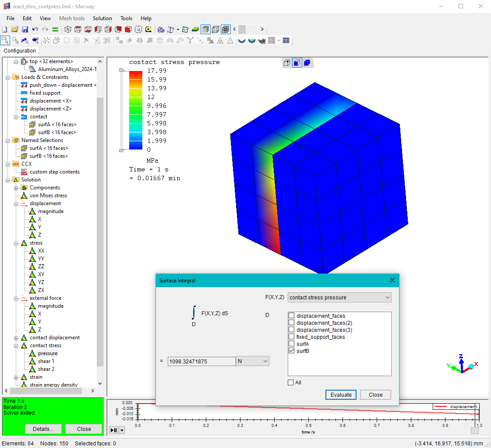The height and width of the screenshot is (448, 491).
Task: Click the tape measure icon
Action: 148,29
